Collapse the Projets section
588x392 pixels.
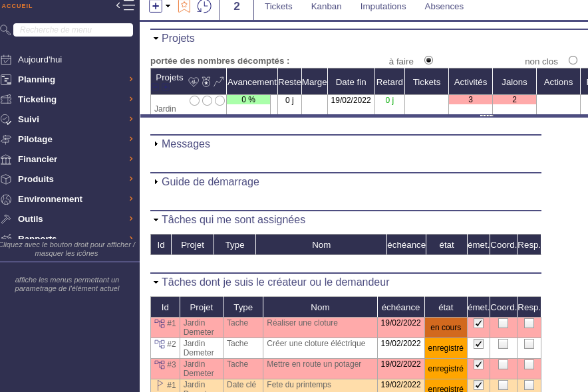(x=156, y=39)
